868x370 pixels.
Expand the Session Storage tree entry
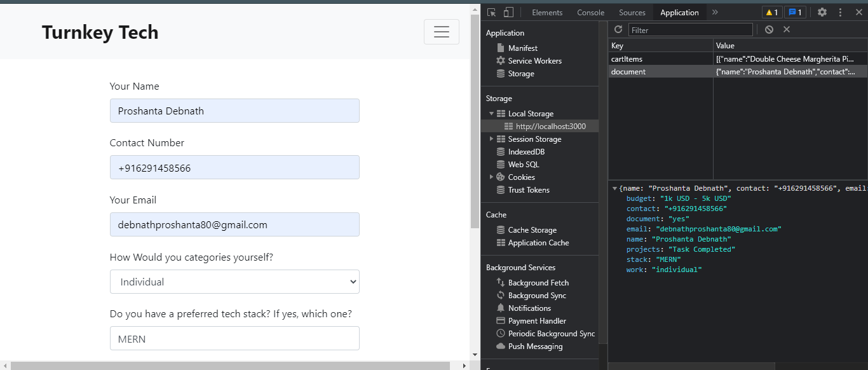pos(491,139)
